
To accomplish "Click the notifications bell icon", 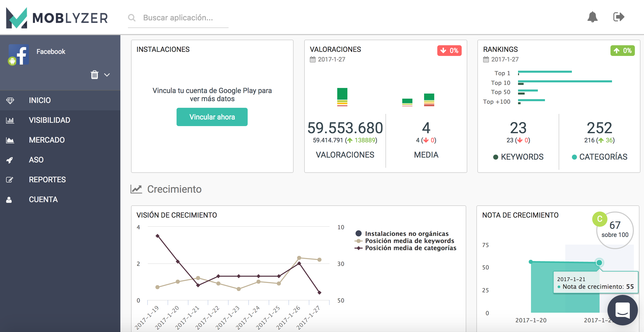I will (592, 17).
